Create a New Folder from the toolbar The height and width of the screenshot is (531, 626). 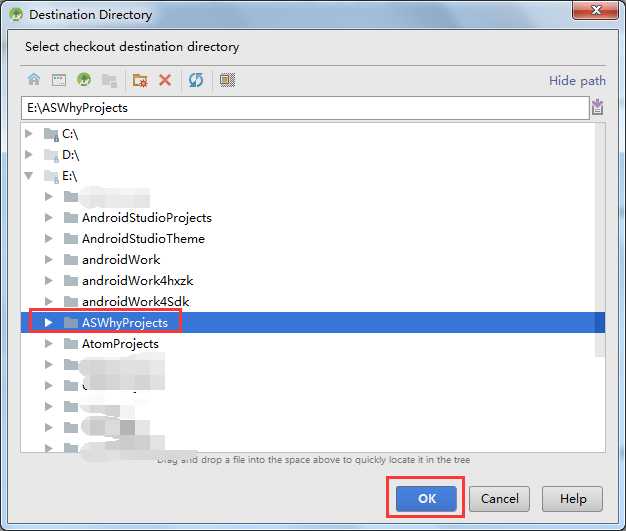(x=140, y=80)
